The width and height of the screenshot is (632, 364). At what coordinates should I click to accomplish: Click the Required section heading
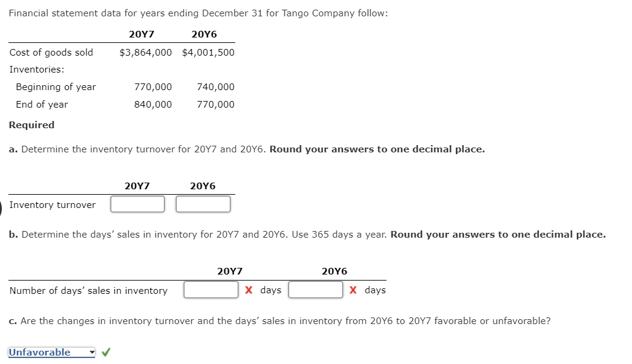click(31, 125)
